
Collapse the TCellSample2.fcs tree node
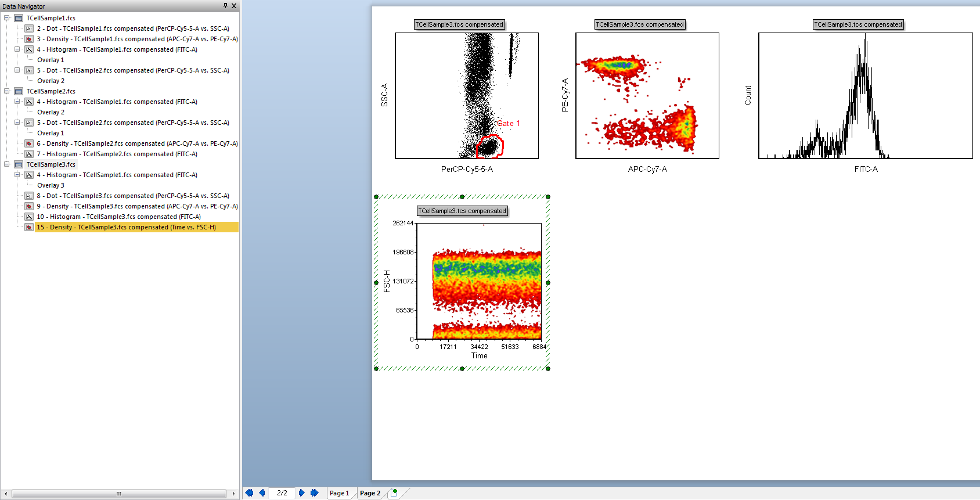click(x=7, y=91)
